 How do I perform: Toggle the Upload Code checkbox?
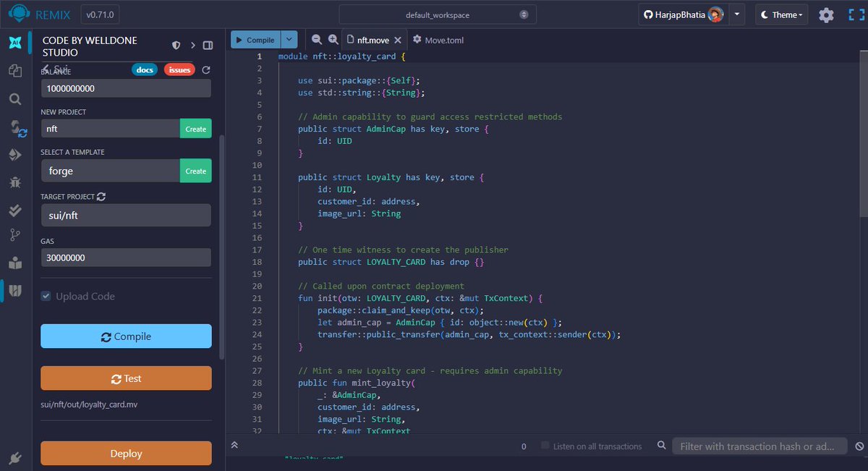(x=46, y=296)
